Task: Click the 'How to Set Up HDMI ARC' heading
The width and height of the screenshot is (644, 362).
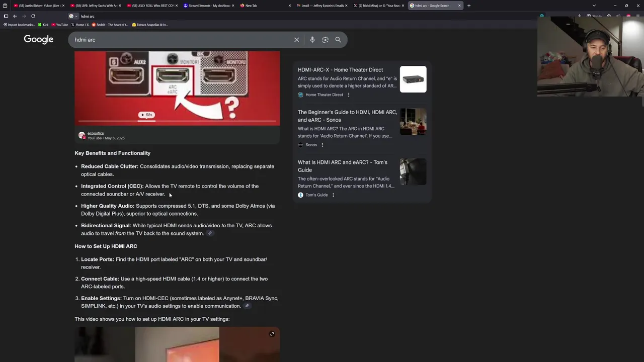Action: click(106, 246)
